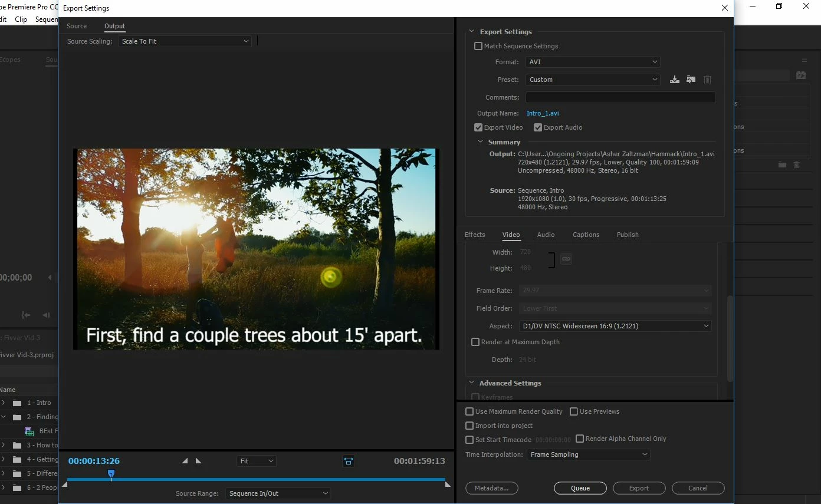
Task: Click the '2 - Finding' bin folder icon
Action: pyautogui.click(x=17, y=417)
